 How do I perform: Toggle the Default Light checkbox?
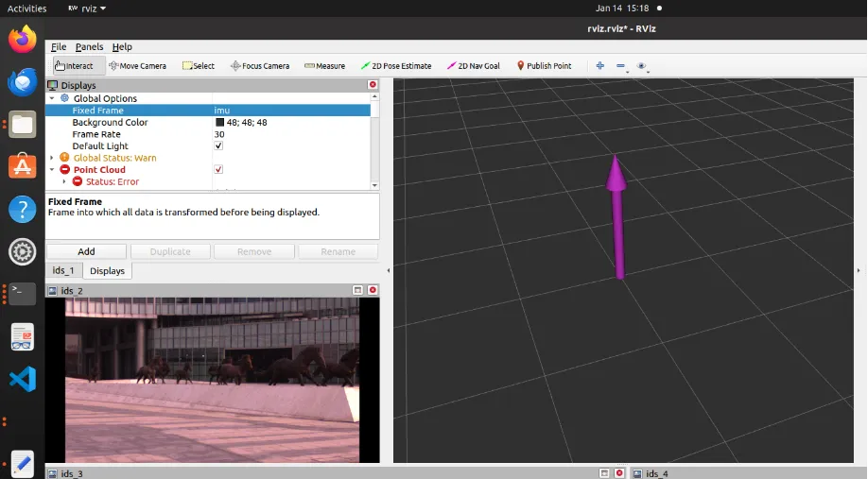(x=218, y=145)
